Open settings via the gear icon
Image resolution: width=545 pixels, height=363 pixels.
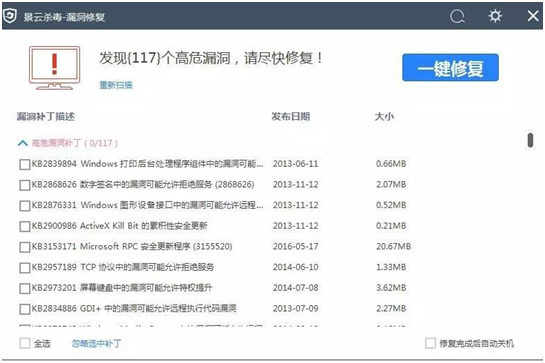click(495, 16)
